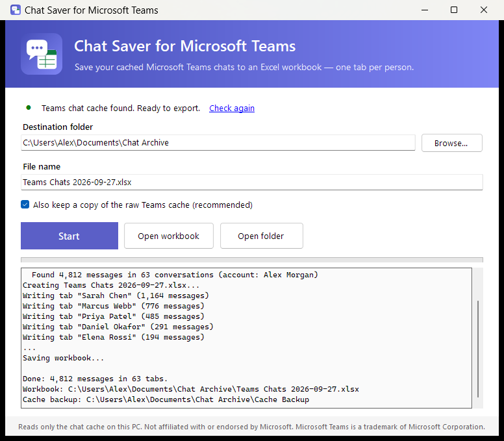Image resolution: width=504 pixels, height=441 pixels.
Task: Click the Open folder button
Action: 261,236
